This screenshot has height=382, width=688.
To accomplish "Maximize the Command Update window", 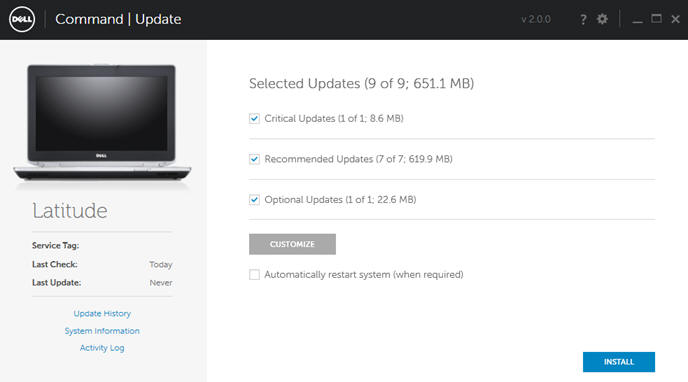I will pos(656,19).
